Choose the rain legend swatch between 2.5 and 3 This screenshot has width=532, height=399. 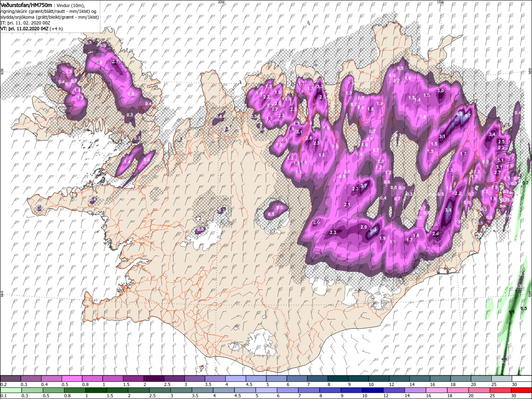[x=160, y=390]
